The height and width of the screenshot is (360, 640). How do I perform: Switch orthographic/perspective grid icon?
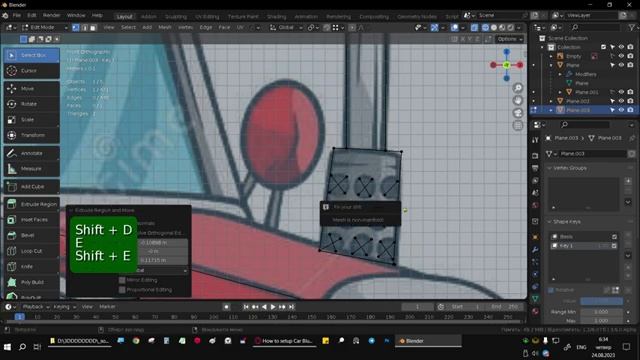(x=518, y=126)
